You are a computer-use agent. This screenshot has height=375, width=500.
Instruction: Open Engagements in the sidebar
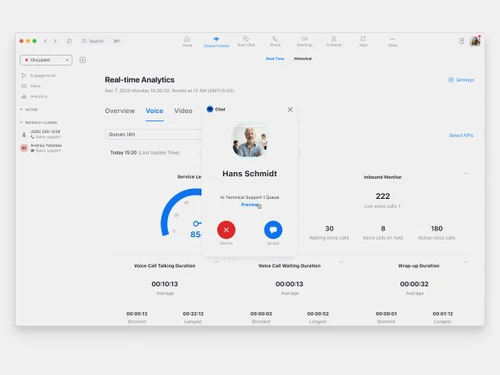pyautogui.click(x=38, y=76)
